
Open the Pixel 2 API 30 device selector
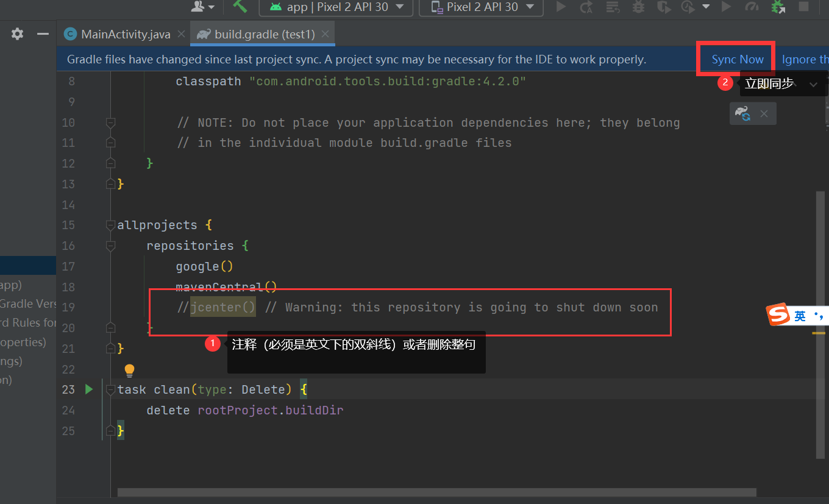click(481, 8)
